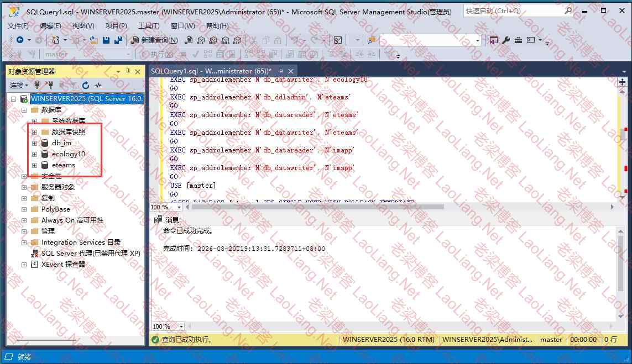Expand the 服务器对象 folder

click(x=24, y=187)
